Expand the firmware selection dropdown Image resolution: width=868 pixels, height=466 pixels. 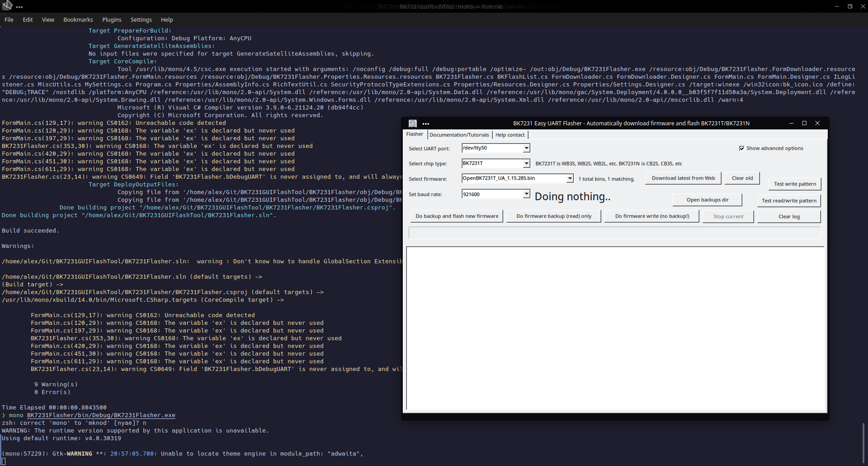point(570,178)
